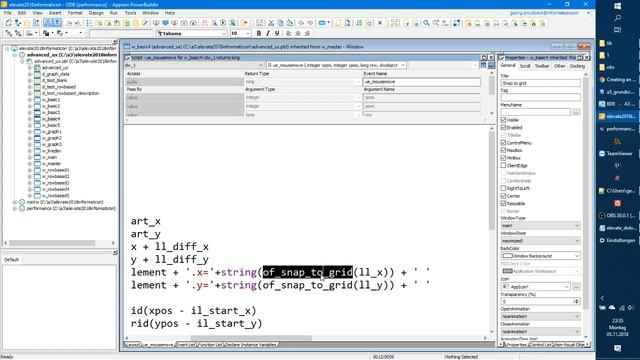This screenshot has width=640, height=360.
Task: Select d_graph_data in the system tree
Action: 56,74
